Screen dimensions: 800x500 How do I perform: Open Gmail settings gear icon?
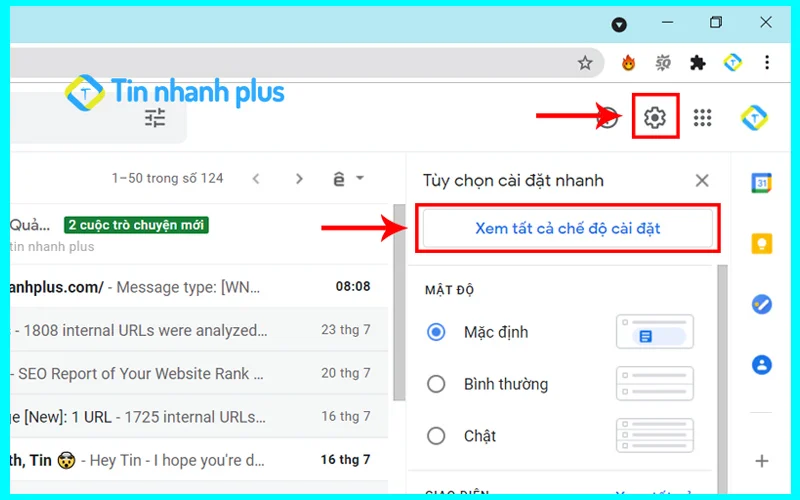[x=655, y=117]
